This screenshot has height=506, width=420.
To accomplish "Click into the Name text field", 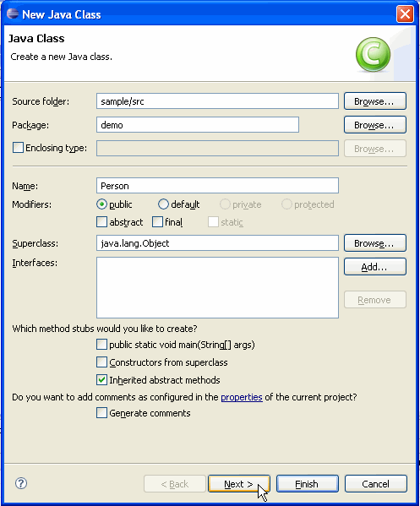I will [x=217, y=186].
